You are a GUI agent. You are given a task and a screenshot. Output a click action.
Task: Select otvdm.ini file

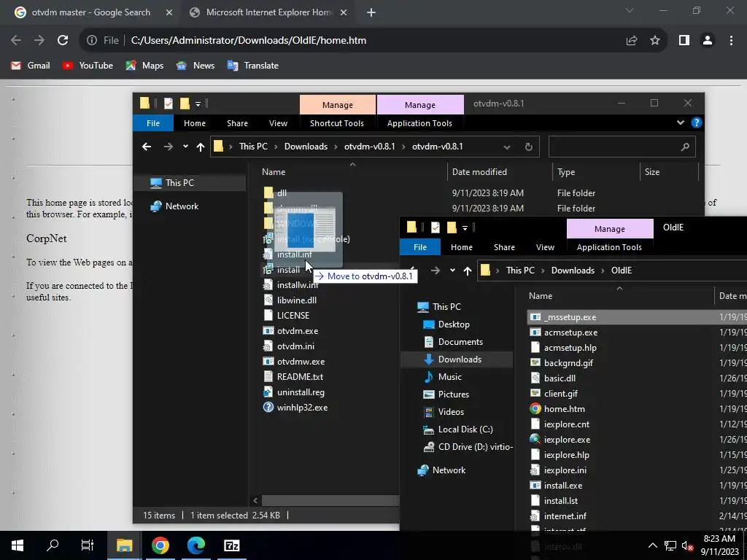click(x=295, y=346)
